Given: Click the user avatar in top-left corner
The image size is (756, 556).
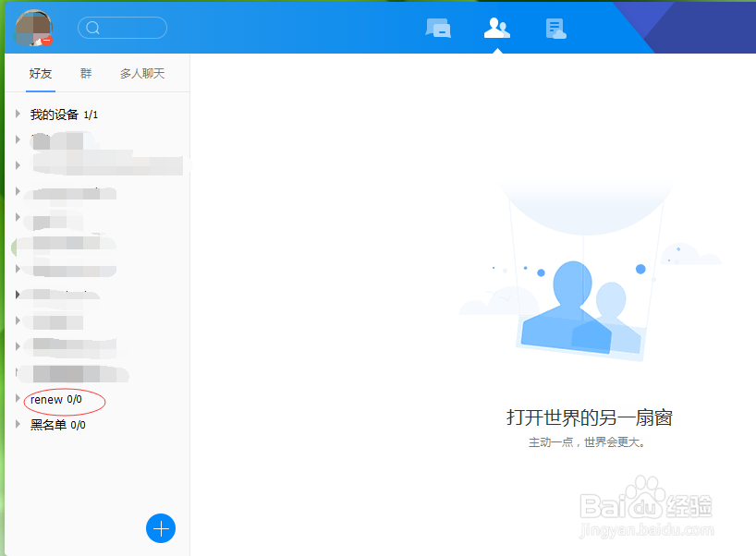Looking at the screenshot, I should coord(32,28).
